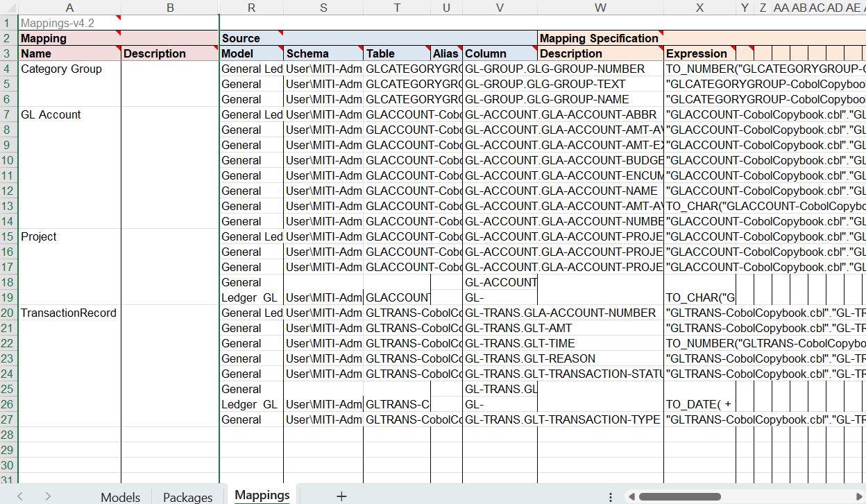Select column W header
866x504 pixels.
(600, 7)
